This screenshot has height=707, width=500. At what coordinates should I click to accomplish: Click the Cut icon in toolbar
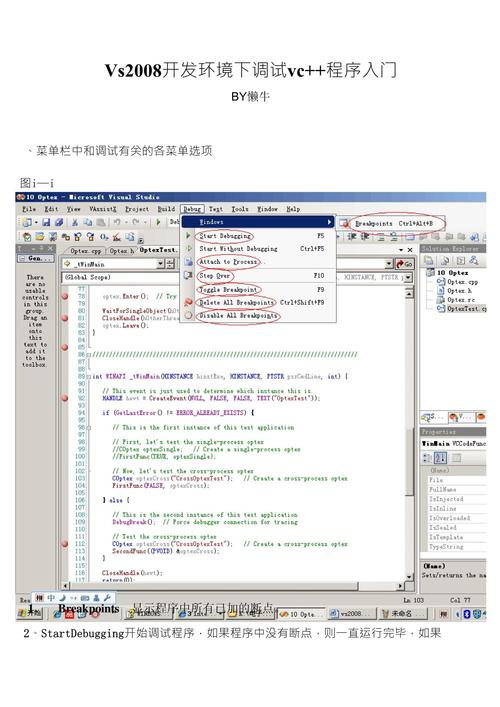75,222
